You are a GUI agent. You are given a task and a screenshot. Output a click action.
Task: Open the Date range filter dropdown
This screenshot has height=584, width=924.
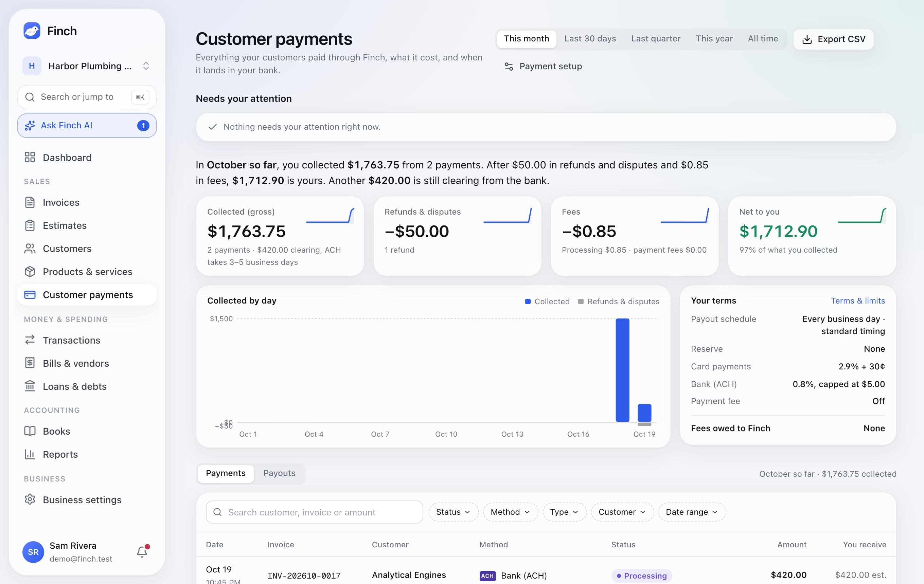point(692,512)
